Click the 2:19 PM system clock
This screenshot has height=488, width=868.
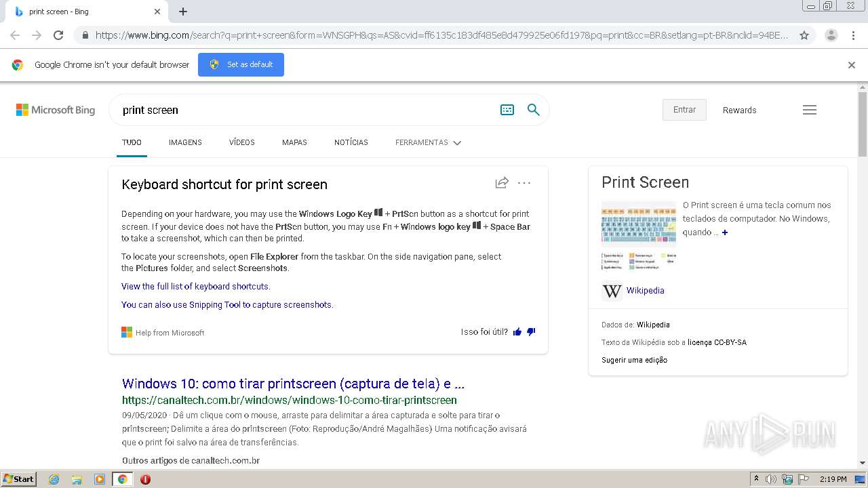coord(833,479)
